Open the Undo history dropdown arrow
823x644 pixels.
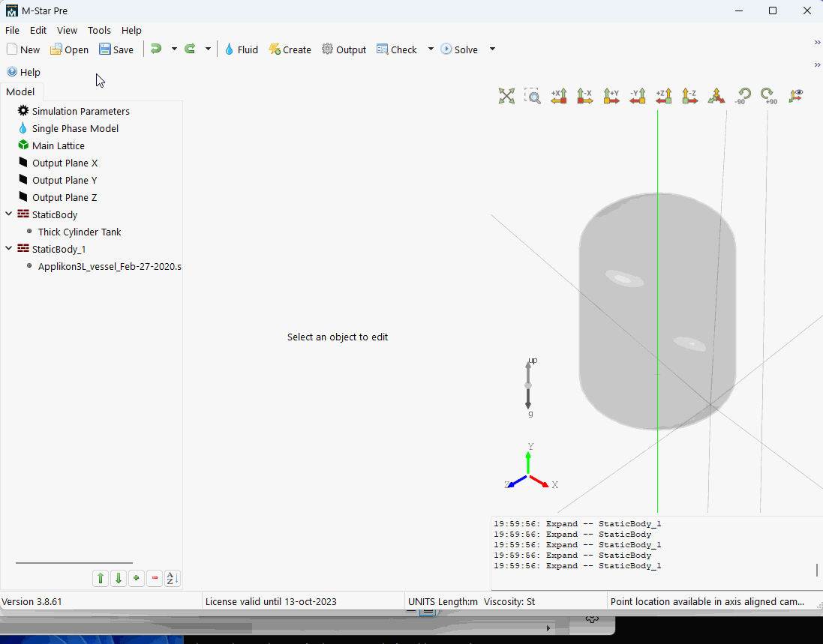[x=174, y=49]
